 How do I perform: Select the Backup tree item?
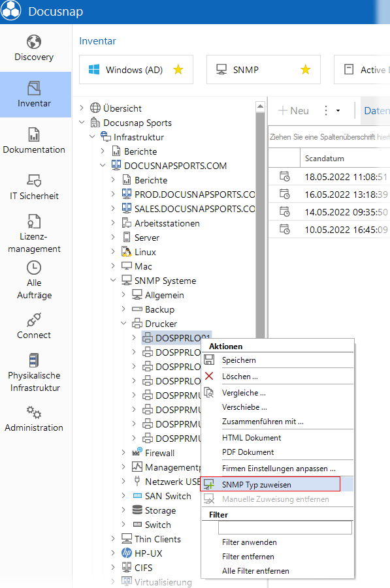tap(153, 309)
